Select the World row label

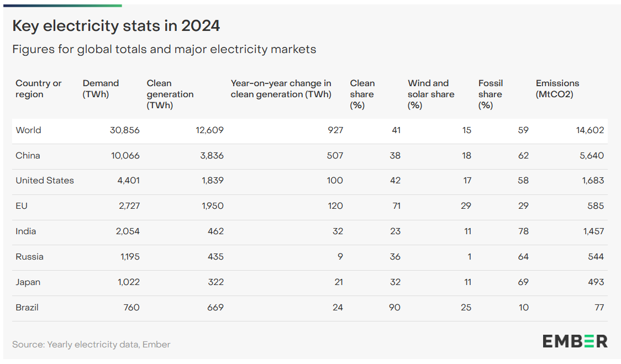tap(28, 130)
